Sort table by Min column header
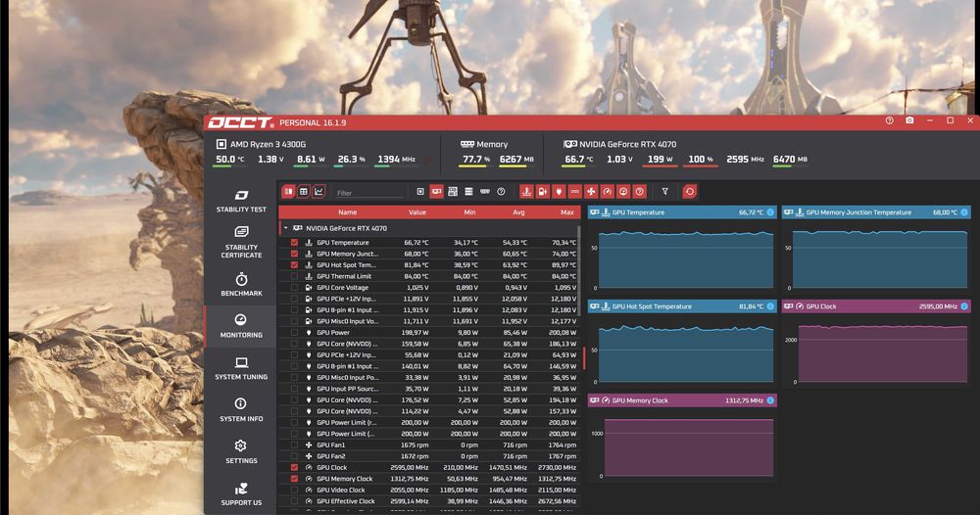This screenshot has height=515, width=980. tap(470, 212)
